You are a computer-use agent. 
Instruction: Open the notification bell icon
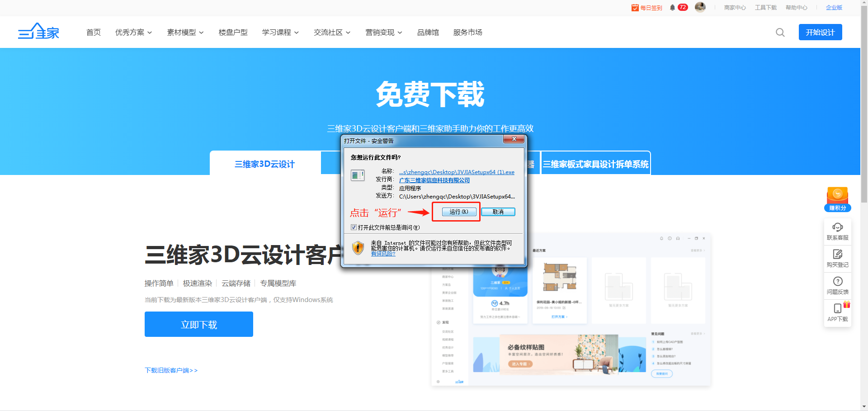click(673, 7)
